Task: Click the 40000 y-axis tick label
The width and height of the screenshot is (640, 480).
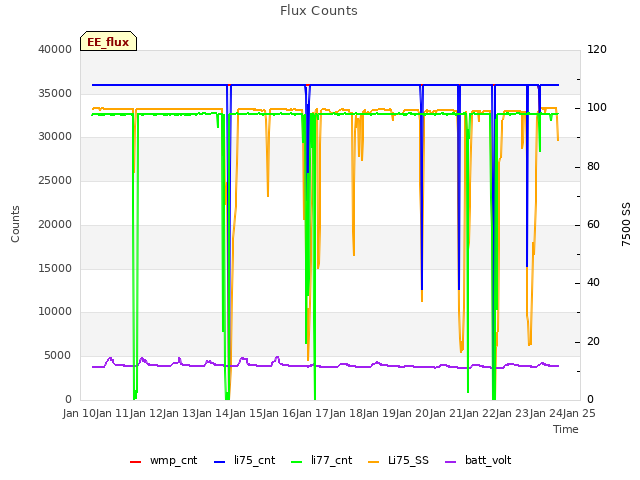Action: [55, 49]
